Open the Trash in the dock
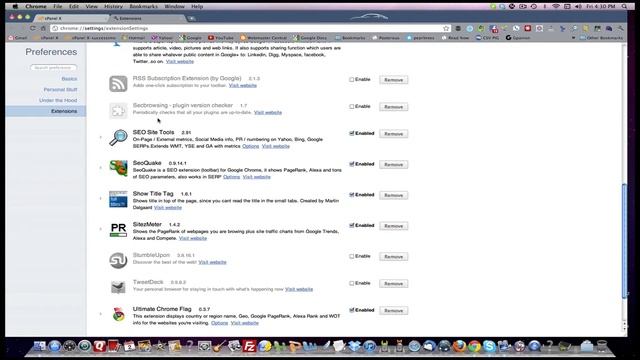Viewport: 640px width, 360px height. pos(602,346)
